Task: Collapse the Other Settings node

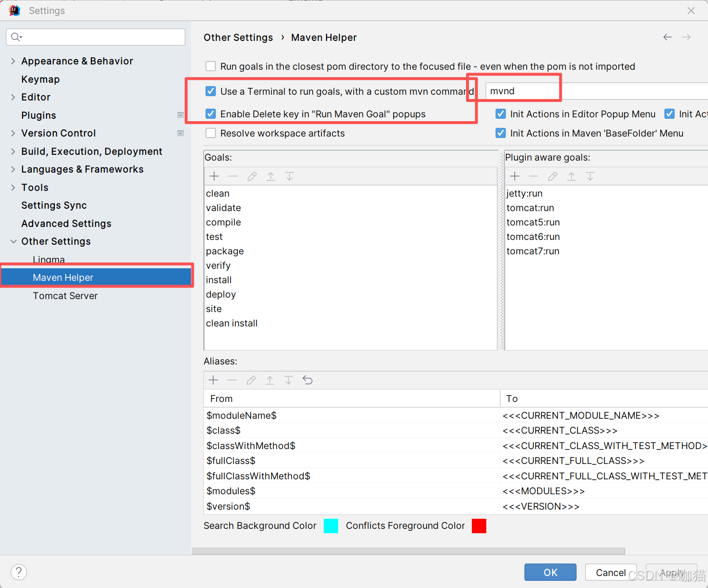Action: click(13, 241)
